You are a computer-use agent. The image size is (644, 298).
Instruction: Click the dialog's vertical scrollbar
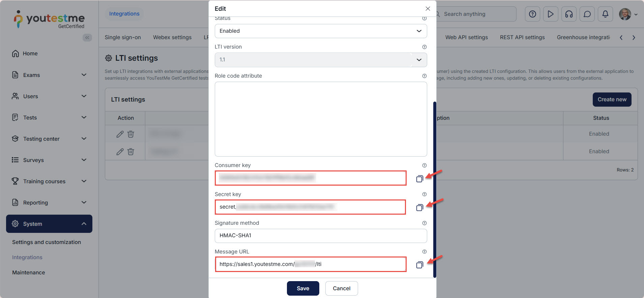point(435,189)
